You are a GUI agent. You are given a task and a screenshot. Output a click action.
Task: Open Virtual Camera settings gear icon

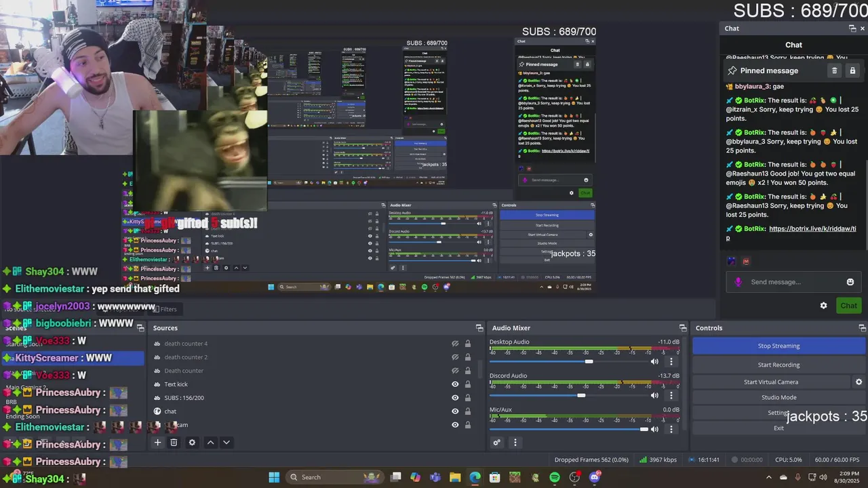pos(859,382)
